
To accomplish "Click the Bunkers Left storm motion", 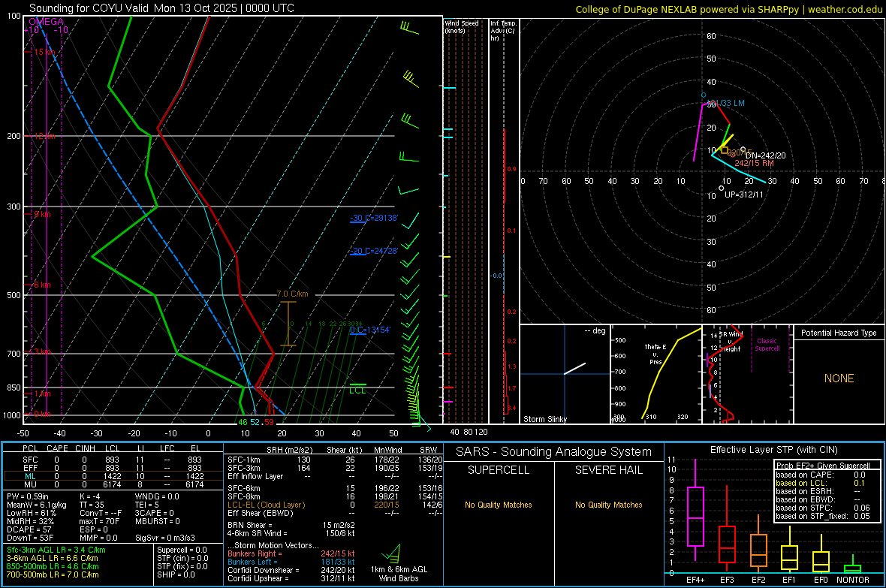I will click(x=291, y=562).
